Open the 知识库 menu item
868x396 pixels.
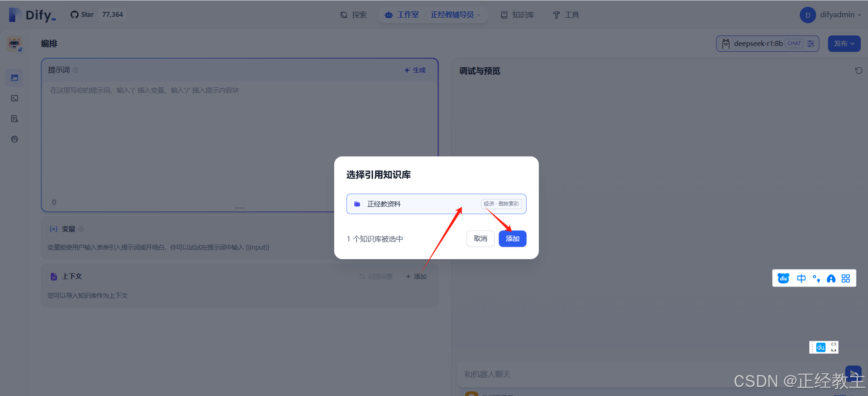517,15
